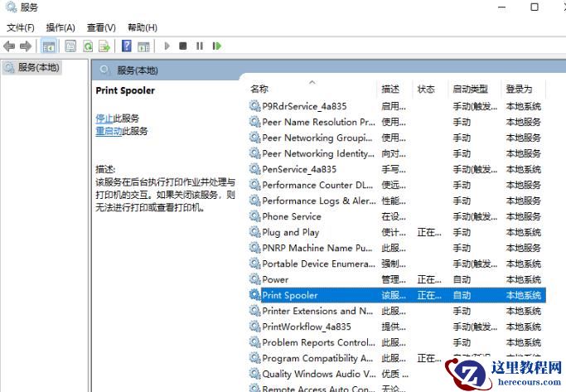Viewport: 566px width, 392px height.
Task: Select the PNRP Machine Name Pu... service
Action: (317, 248)
